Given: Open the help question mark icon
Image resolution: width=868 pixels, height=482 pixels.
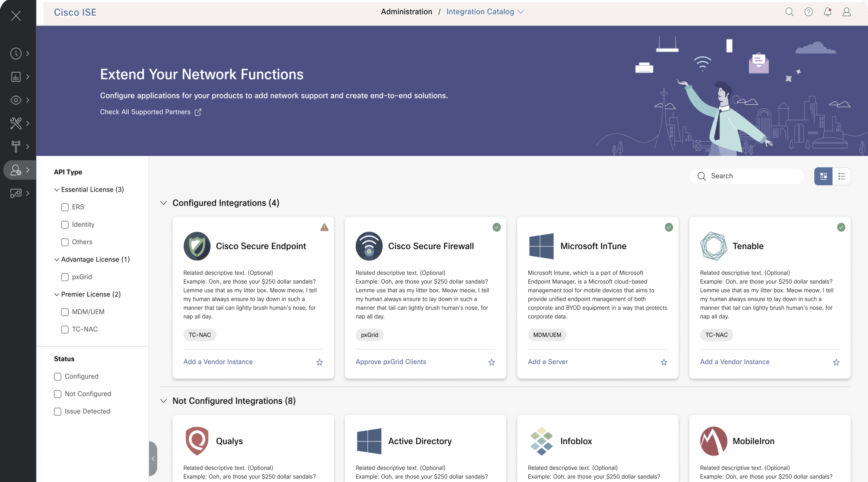Looking at the screenshot, I should (808, 12).
